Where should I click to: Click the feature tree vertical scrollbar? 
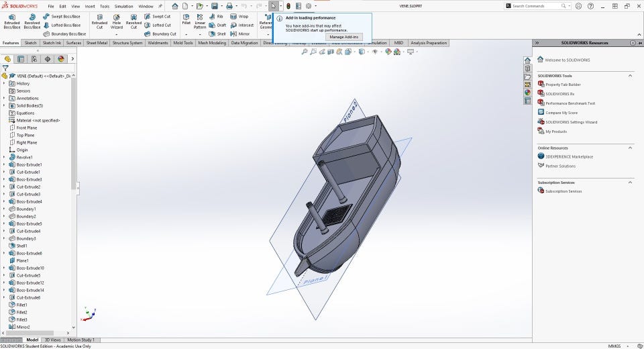(74, 134)
